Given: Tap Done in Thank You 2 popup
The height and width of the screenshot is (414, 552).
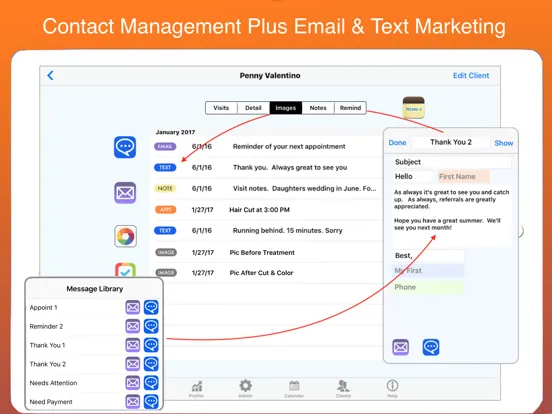Looking at the screenshot, I should point(397,143).
